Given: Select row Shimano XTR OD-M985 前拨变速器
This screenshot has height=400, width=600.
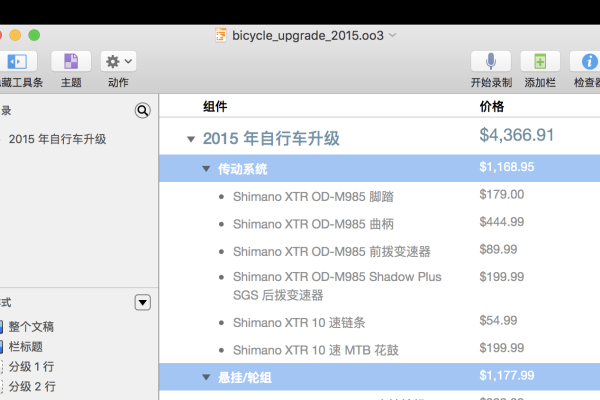Looking at the screenshot, I should point(332,252).
